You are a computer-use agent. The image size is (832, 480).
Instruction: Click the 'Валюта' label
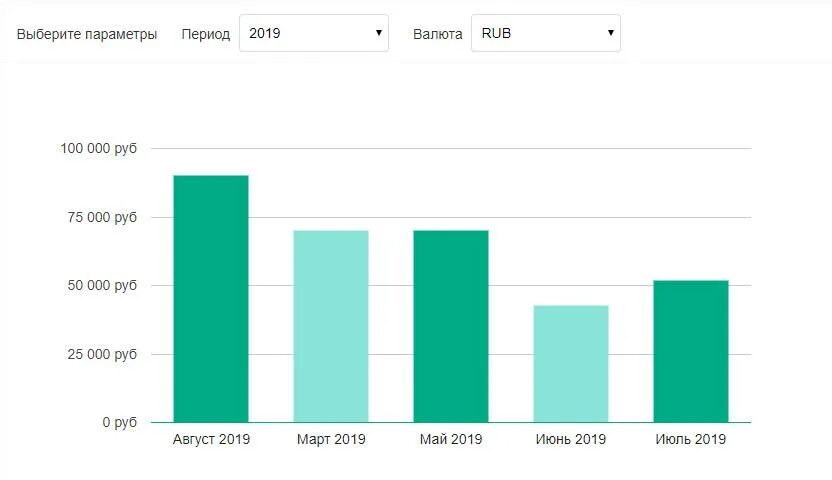point(438,34)
